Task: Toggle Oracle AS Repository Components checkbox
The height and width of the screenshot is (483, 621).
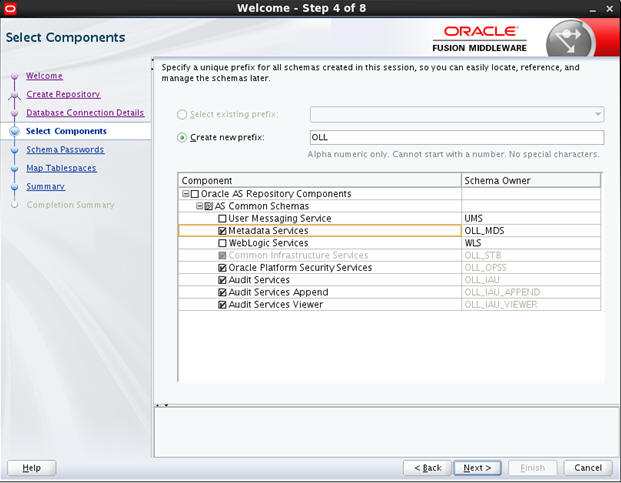Action: click(x=194, y=194)
